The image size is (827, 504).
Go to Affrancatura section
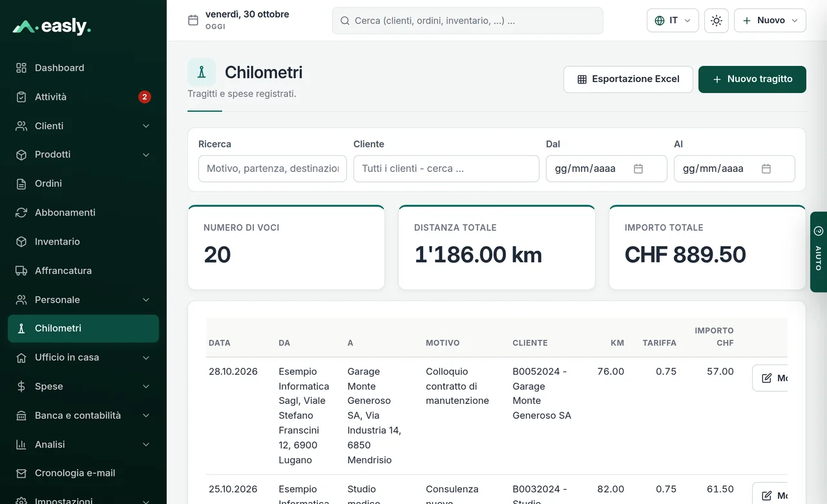pyautogui.click(x=83, y=271)
